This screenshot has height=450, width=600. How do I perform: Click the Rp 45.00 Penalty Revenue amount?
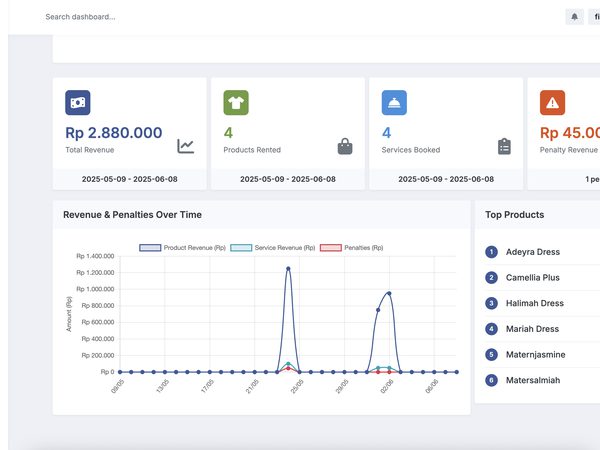(570, 133)
